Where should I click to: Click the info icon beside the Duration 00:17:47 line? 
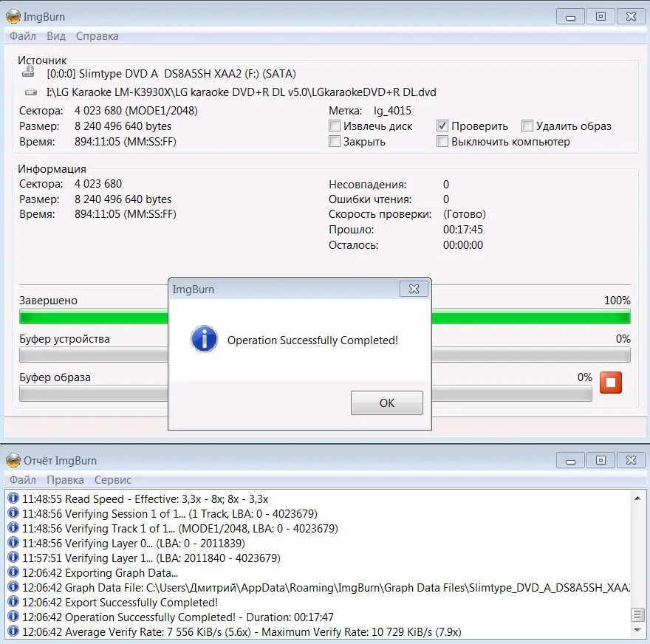point(13,616)
